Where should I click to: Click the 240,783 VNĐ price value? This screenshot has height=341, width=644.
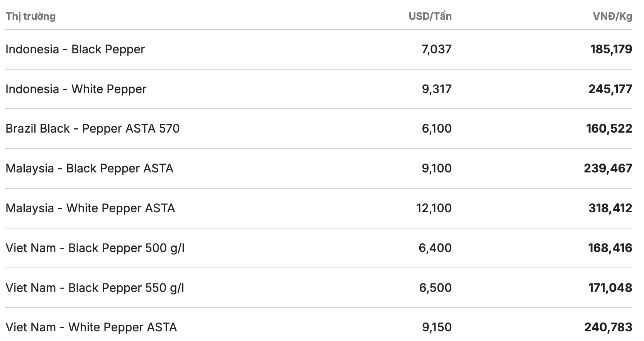click(x=608, y=327)
